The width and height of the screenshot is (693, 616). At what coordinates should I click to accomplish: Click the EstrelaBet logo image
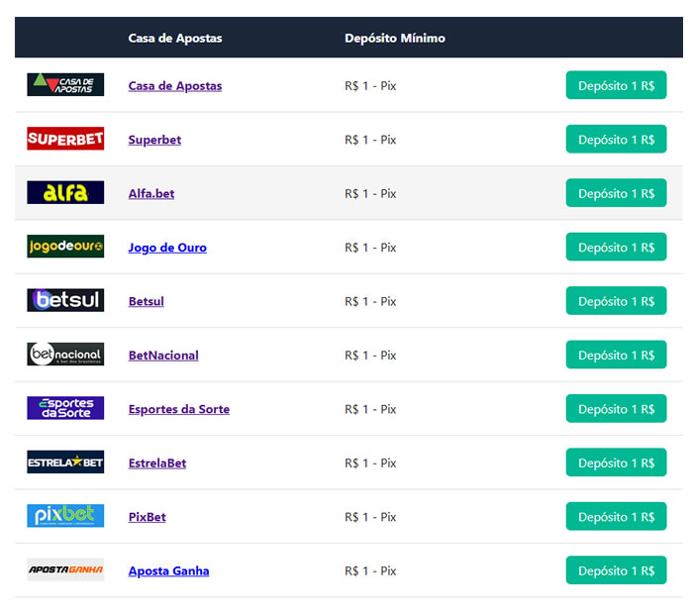point(65,462)
